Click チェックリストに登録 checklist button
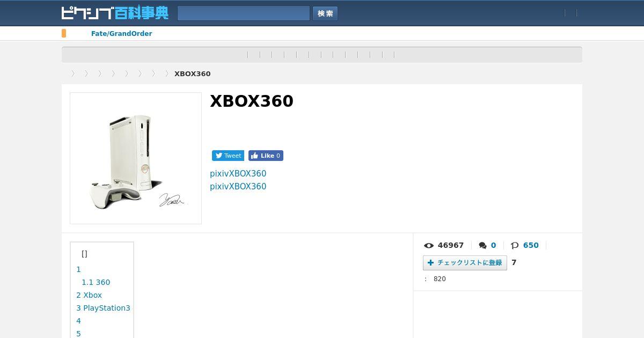The image size is (644, 338). pyautogui.click(x=465, y=263)
